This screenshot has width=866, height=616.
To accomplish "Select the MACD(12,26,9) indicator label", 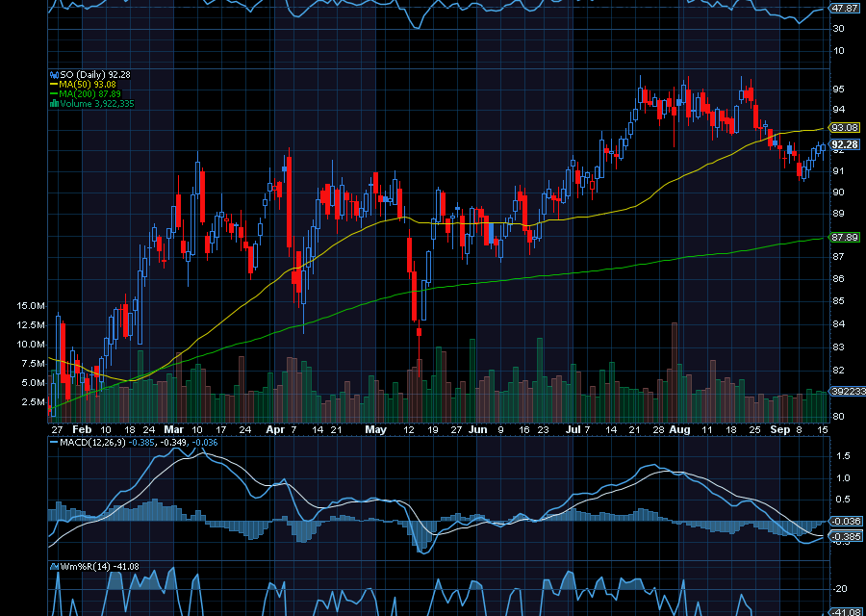I will pos(92,443).
